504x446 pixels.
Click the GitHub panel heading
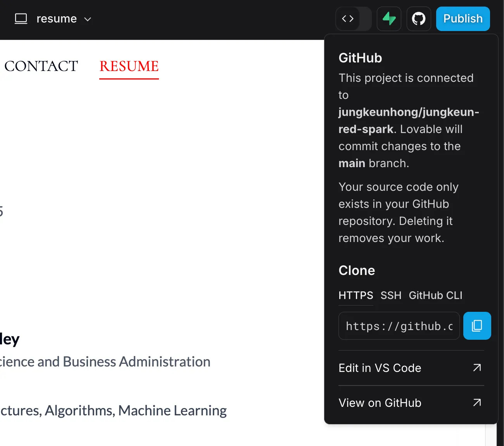point(360,58)
